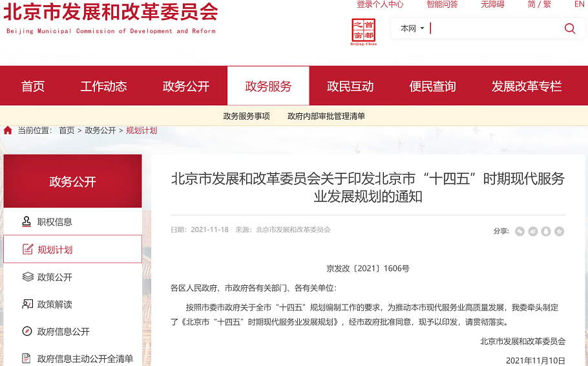Image resolution: width=588 pixels, height=366 pixels.
Task: Open the 便民查询 navigation tab
Action: pos(432,86)
